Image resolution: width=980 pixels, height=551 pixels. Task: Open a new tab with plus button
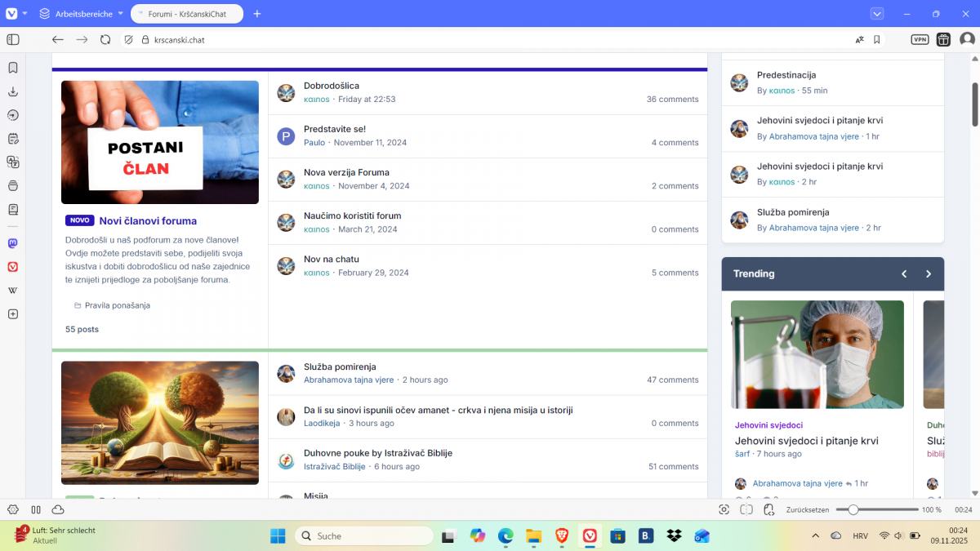click(257, 14)
